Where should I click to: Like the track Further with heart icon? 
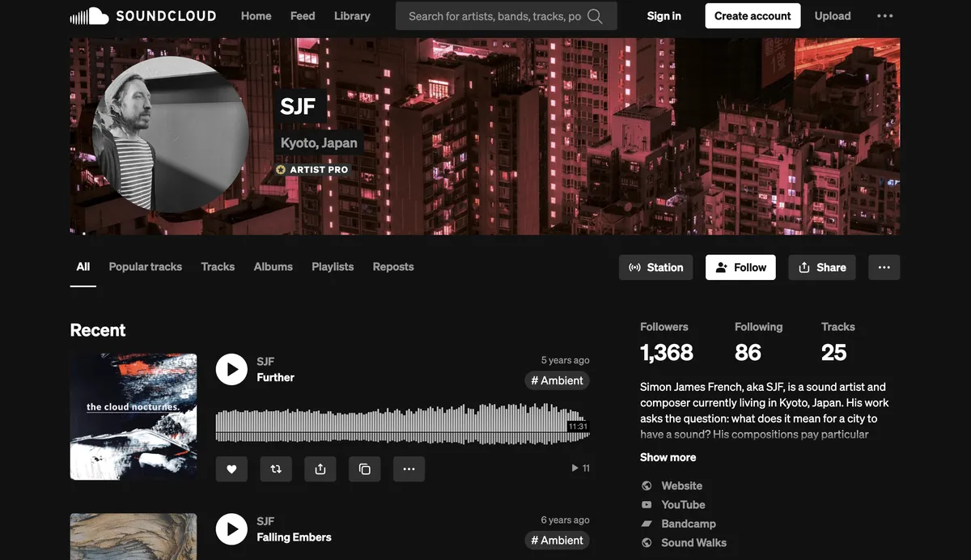(231, 469)
